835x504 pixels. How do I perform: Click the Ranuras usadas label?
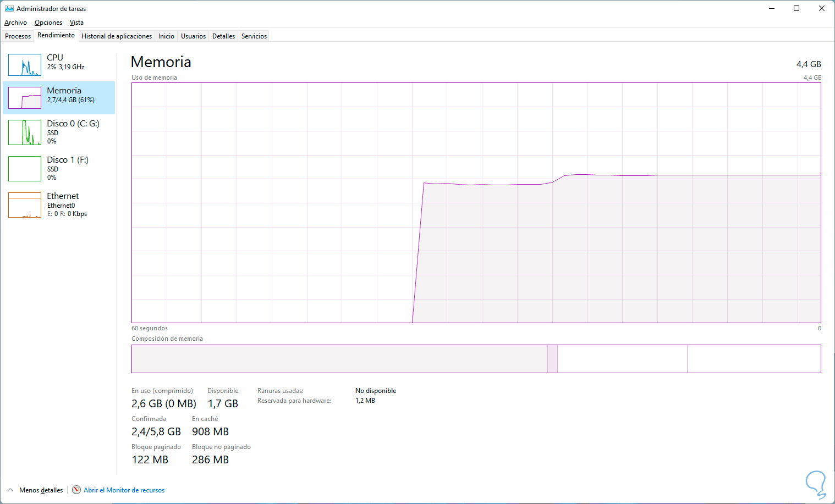click(281, 391)
